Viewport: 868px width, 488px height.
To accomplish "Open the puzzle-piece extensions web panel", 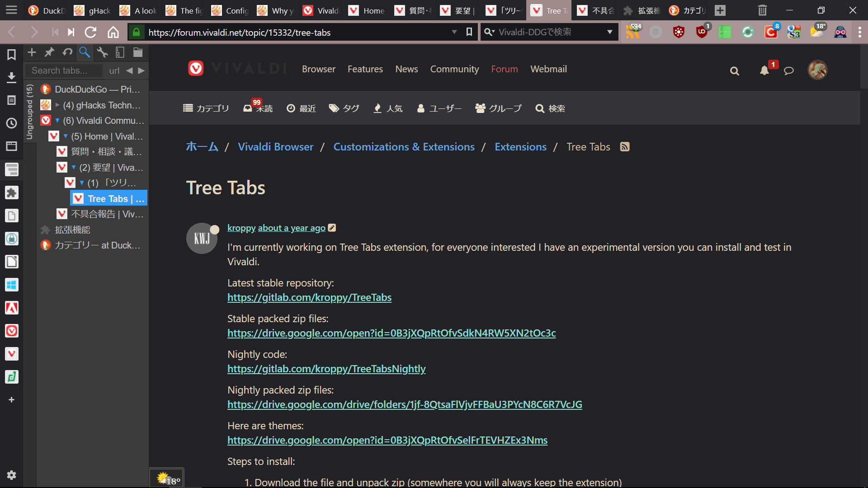I will click(11, 192).
